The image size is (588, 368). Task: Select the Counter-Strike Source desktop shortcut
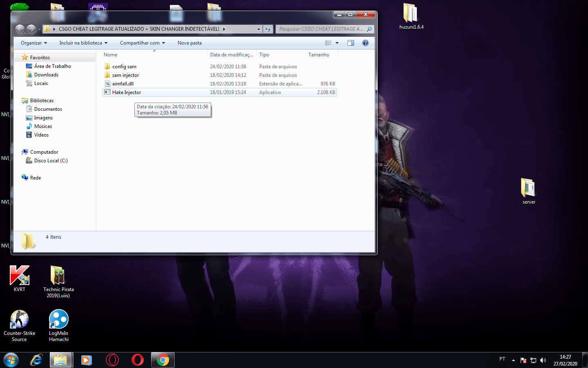(x=19, y=326)
